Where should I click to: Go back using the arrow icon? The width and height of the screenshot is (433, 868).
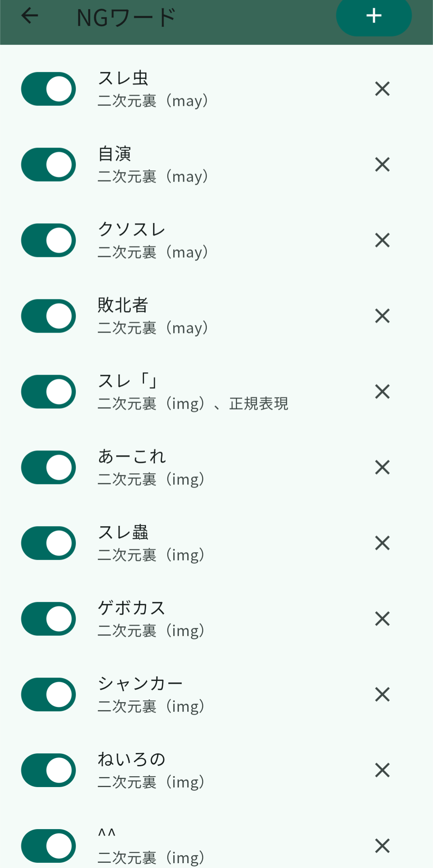click(x=30, y=16)
